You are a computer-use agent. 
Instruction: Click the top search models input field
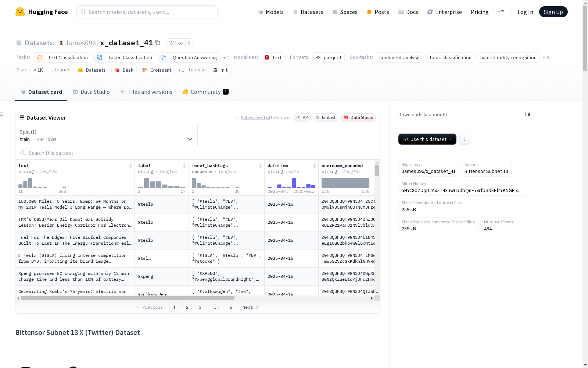click(147, 12)
